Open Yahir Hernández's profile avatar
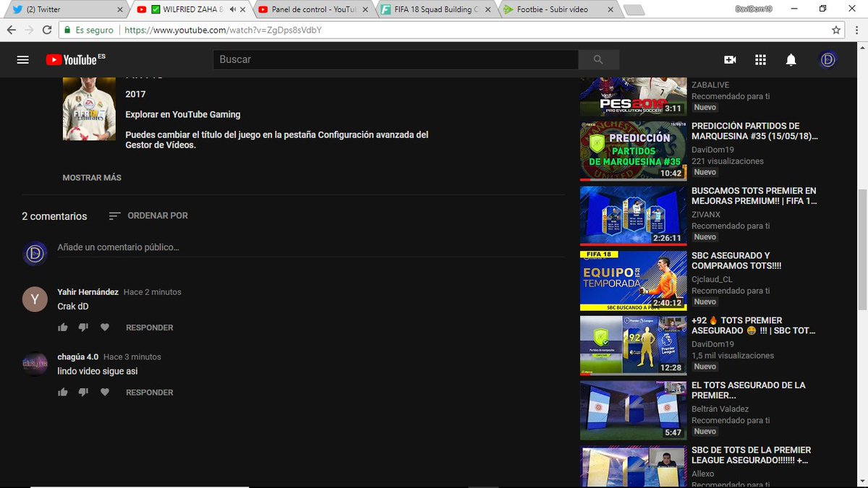Image resolution: width=868 pixels, height=488 pixels. tap(35, 299)
